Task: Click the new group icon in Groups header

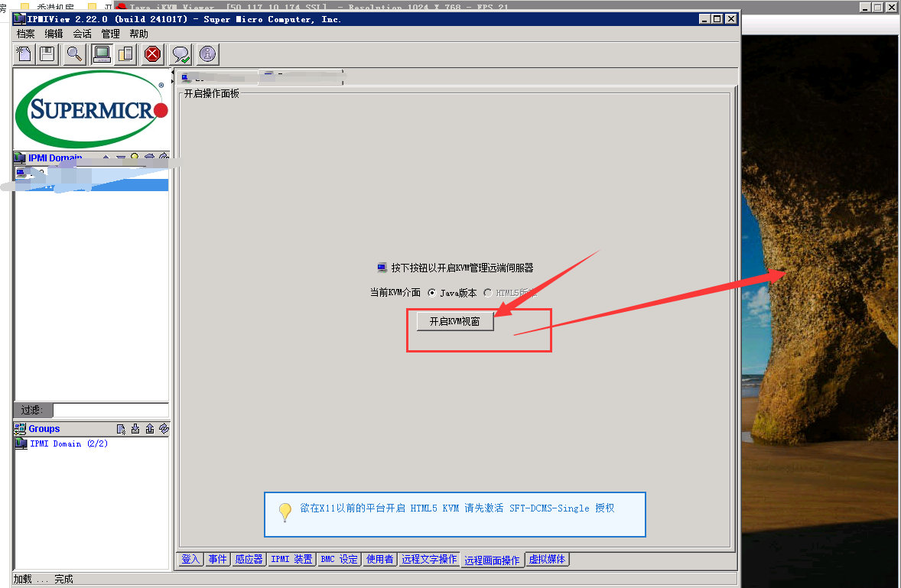Action: pos(121,429)
